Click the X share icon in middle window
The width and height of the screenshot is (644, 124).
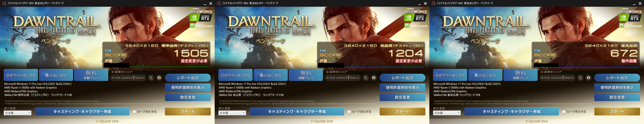366,78
